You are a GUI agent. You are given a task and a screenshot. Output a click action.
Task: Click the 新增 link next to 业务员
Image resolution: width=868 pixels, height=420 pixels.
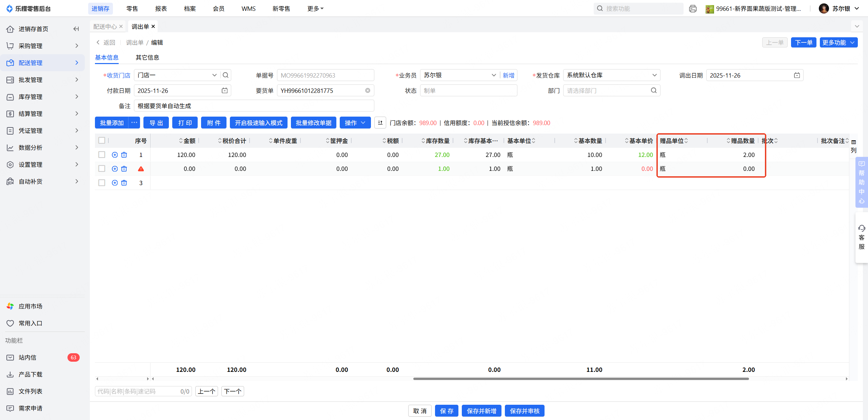(x=508, y=75)
